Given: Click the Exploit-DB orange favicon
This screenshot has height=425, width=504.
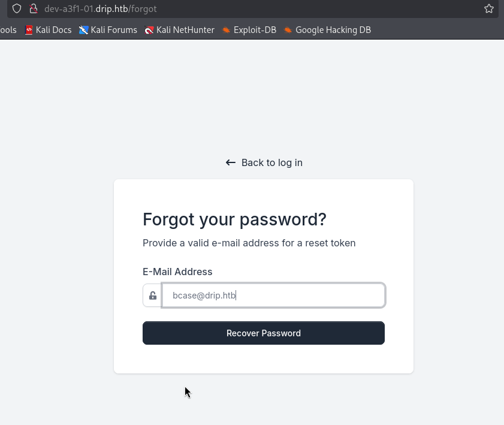Looking at the screenshot, I should pyautogui.click(x=226, y=30).
